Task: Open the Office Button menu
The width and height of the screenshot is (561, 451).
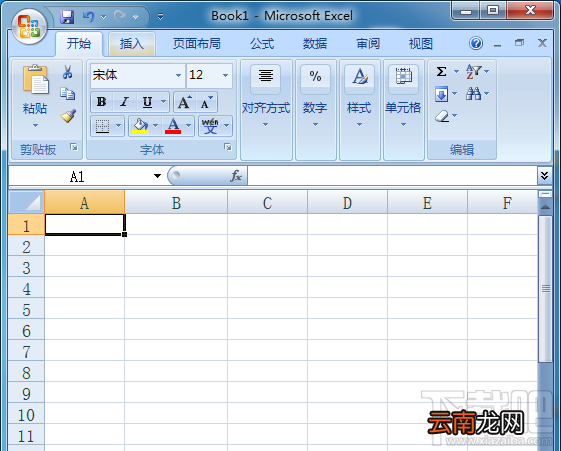Action: (29, 27)
